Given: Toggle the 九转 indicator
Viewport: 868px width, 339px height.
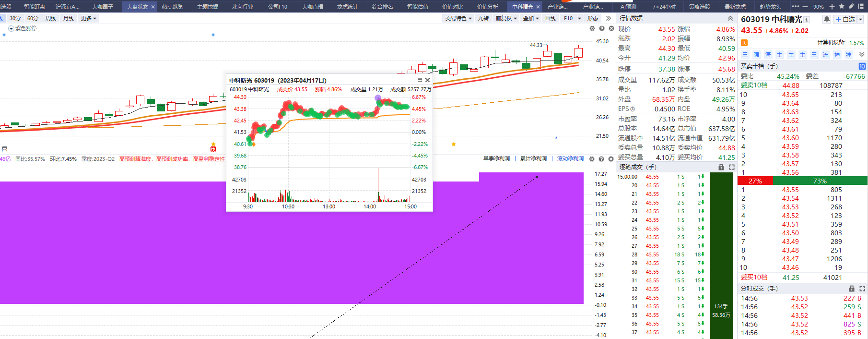Looking at the screenshot, I should tap(483, 18).
